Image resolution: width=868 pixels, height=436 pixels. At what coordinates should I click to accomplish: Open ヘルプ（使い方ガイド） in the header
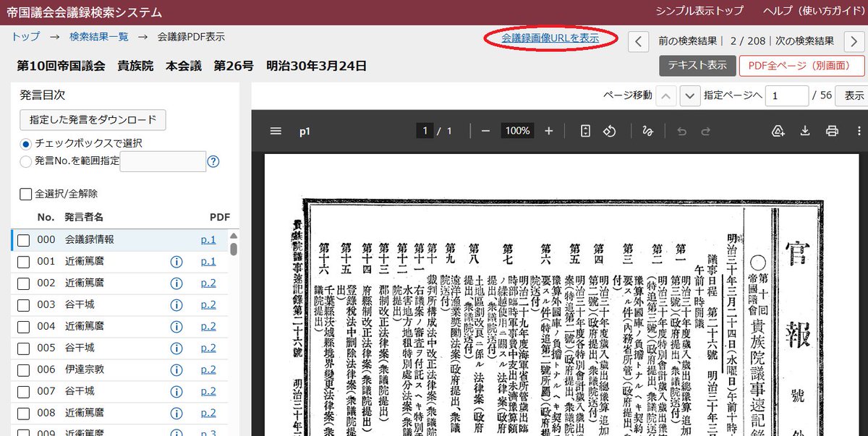tap(813, 12)
